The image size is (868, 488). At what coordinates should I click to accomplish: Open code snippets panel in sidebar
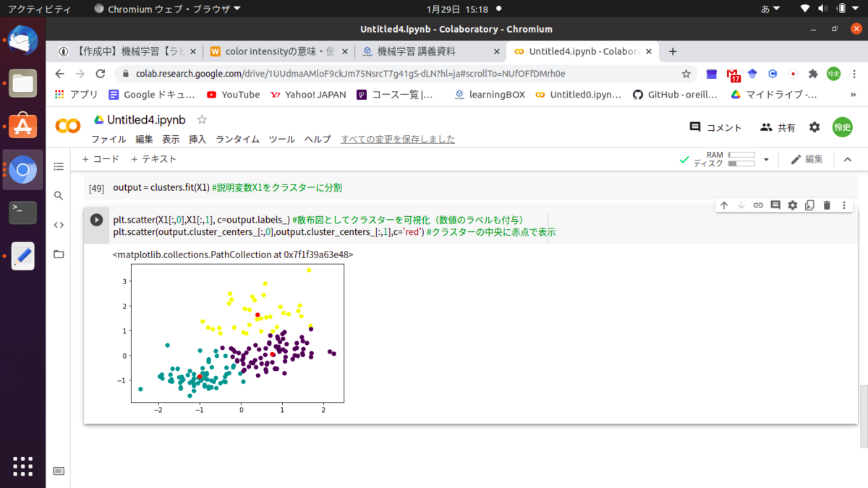pyautogui.click(x=59, y=225)
